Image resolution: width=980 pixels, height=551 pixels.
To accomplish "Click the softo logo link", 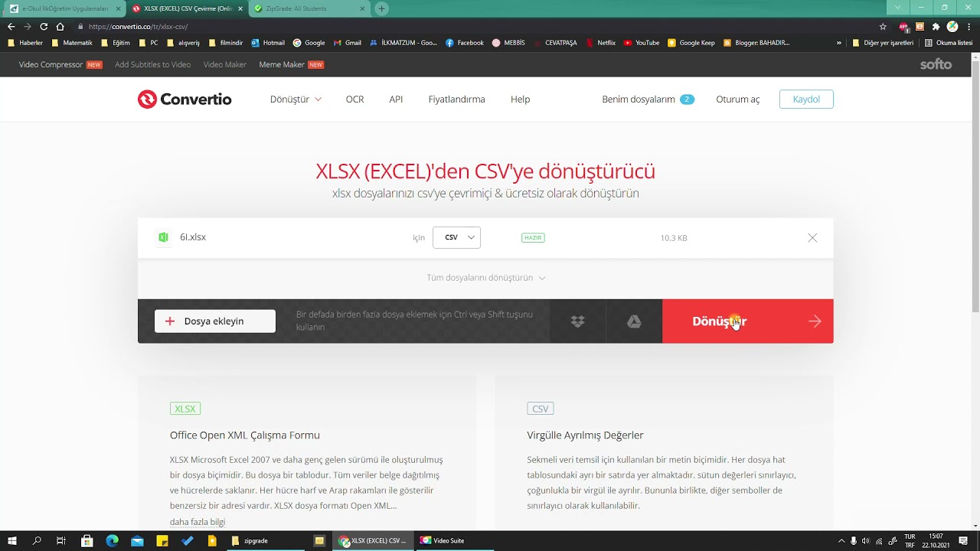I will (x=936, y=64).
